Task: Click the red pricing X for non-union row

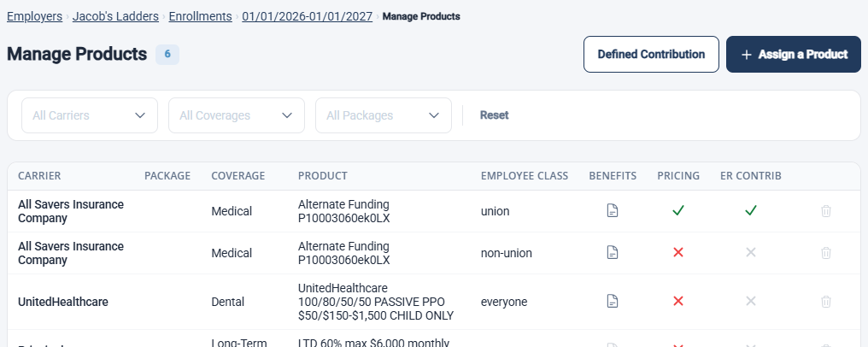Action: pos(678,253)
